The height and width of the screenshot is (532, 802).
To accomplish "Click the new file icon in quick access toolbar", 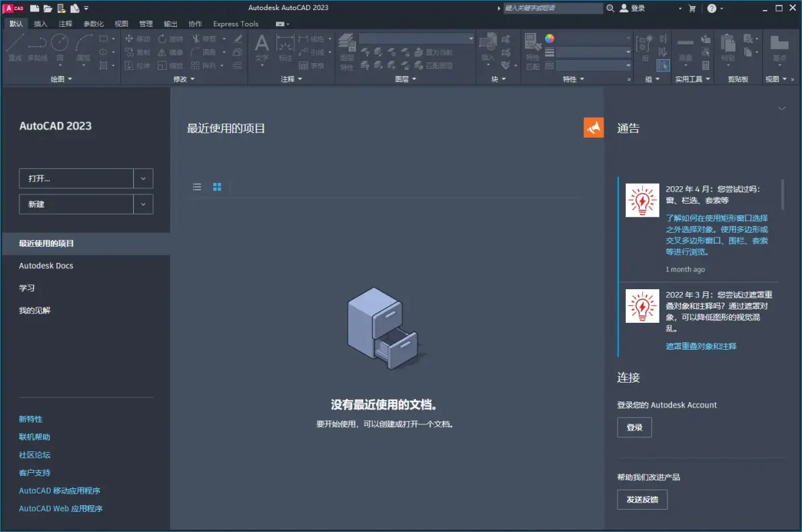I will coord(35,8).
